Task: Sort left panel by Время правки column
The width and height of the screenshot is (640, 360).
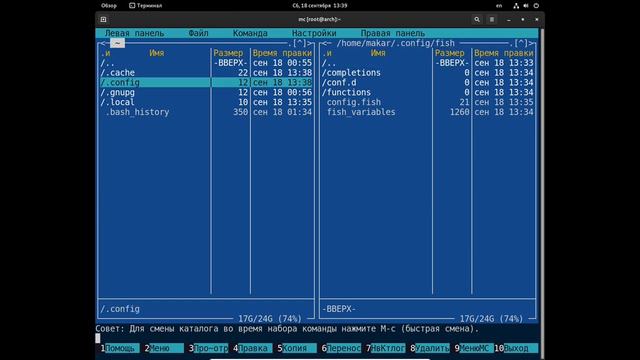Action: (282, 53)
